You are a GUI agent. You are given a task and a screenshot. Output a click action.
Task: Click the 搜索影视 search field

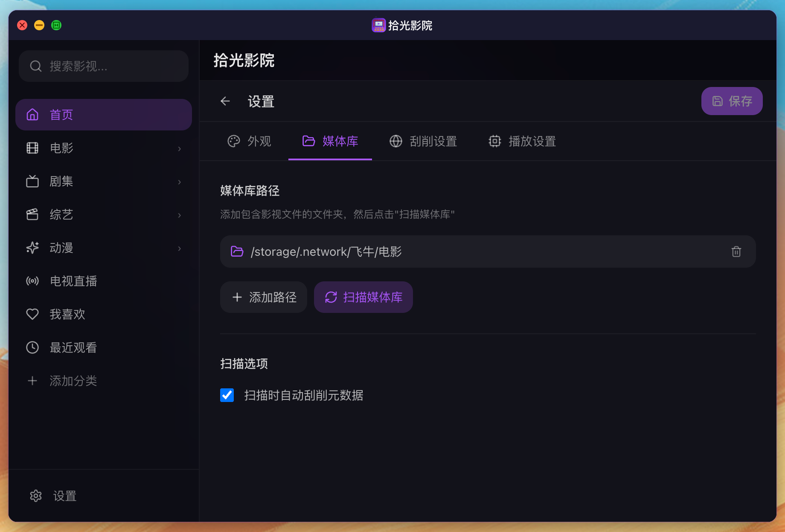click(x=111, y=66)
